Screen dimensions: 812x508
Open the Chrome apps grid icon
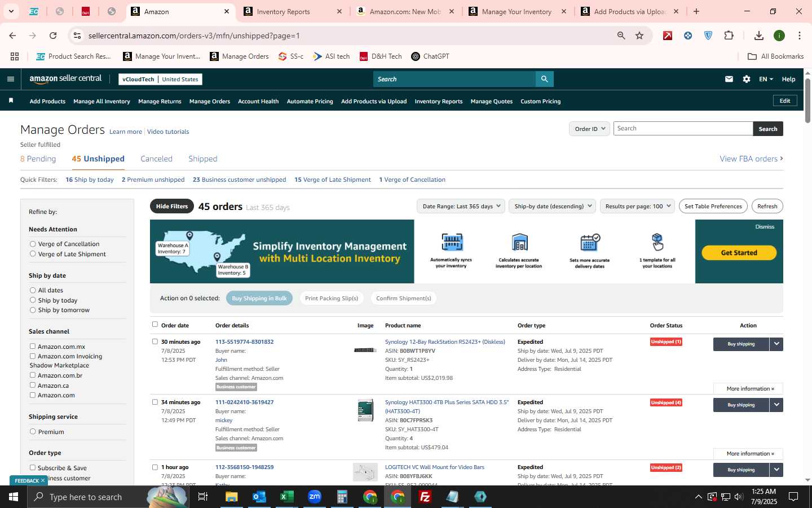[15, 56]
